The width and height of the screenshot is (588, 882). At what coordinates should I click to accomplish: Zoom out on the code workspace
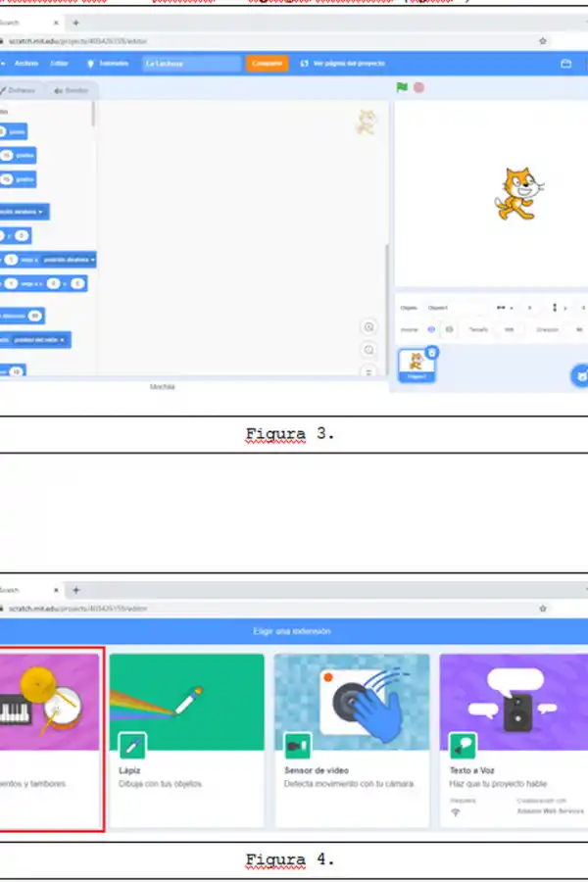click(369, 350)
